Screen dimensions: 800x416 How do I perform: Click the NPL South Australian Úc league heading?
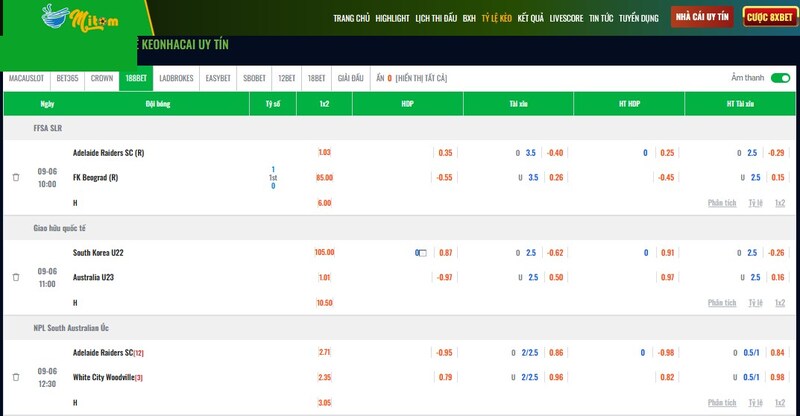(71, 328)
